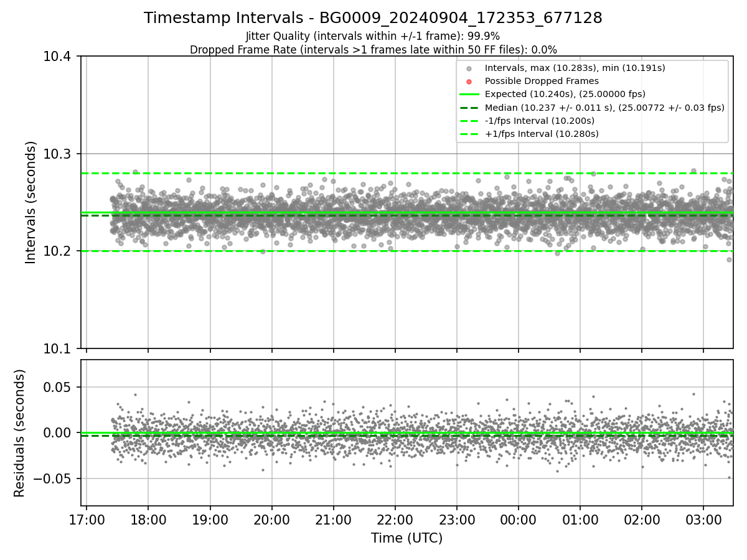Click the red dot marker for 'Possible Dropped Frames'
This screenshot has height=560, width=747.
[x=469, y=82]
